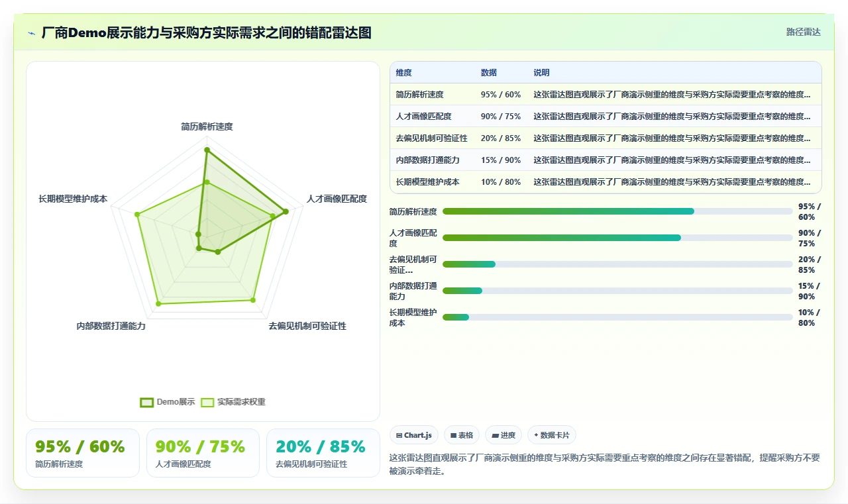Click the 长期模型维护成本 radar axis label

click(73, 199)
